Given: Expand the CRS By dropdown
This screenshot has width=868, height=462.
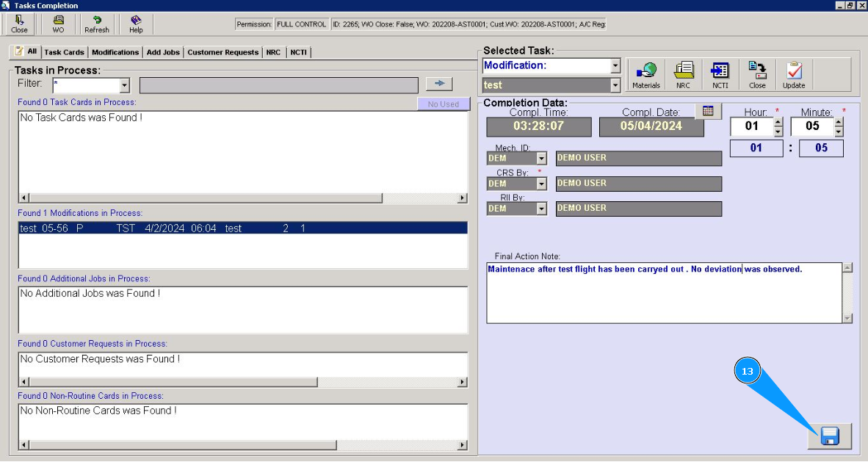Looking at the screenshot, I should click(x=541, y=184).
